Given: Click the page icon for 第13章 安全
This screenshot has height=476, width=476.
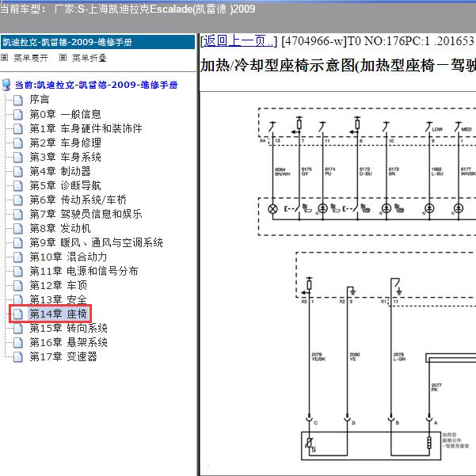Looking at the screenshot, I should click(x=18, y=300).
